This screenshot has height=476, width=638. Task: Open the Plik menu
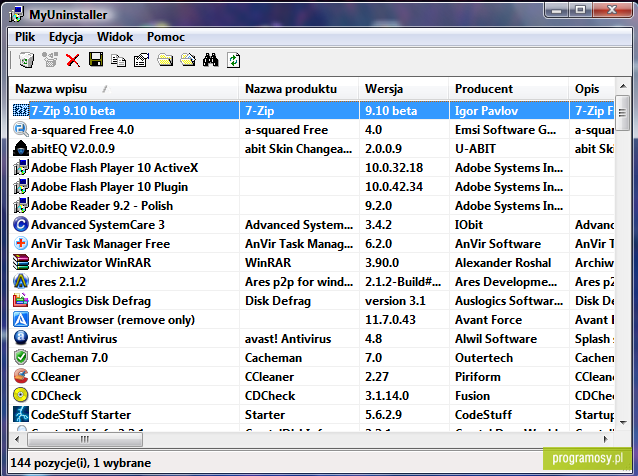25,37
